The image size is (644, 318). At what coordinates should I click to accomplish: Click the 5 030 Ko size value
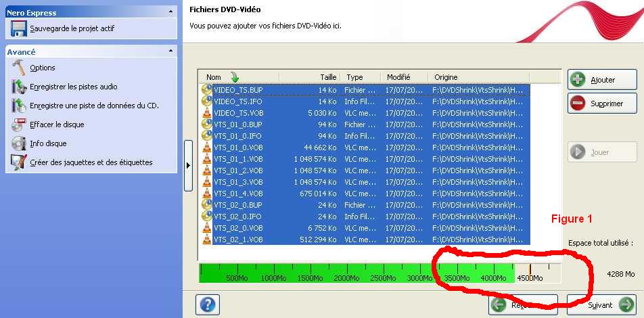[323, 112]
